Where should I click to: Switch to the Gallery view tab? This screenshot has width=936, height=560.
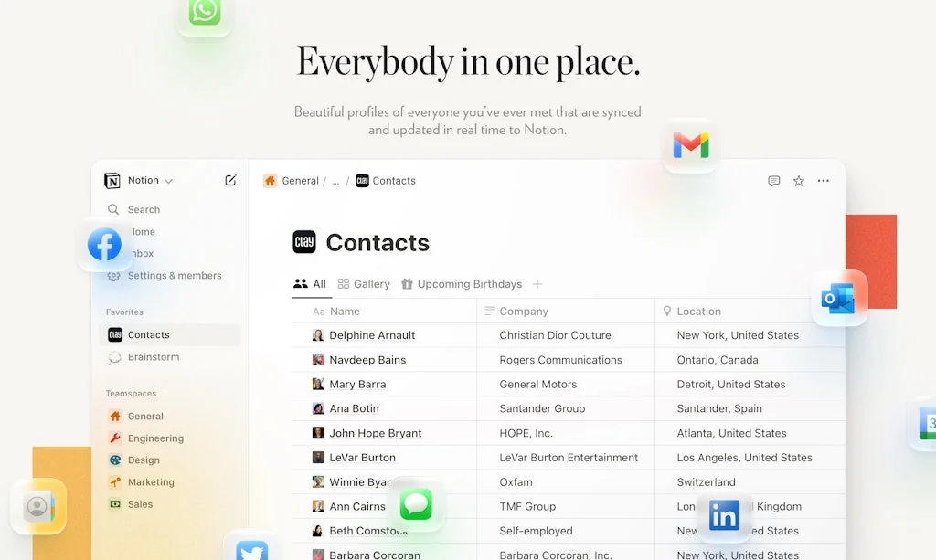click(x=364, y=283)
